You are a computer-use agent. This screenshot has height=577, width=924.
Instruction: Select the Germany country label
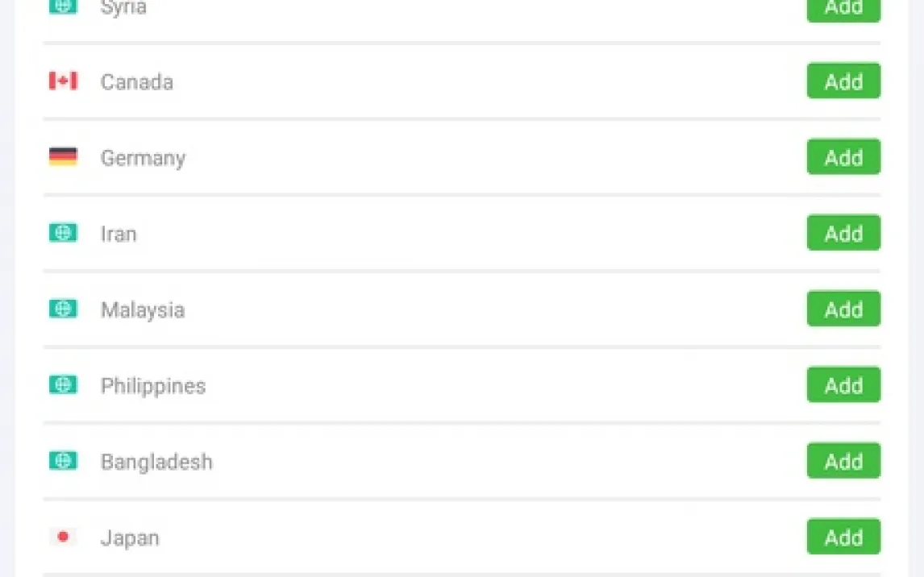tap(143, 158)
